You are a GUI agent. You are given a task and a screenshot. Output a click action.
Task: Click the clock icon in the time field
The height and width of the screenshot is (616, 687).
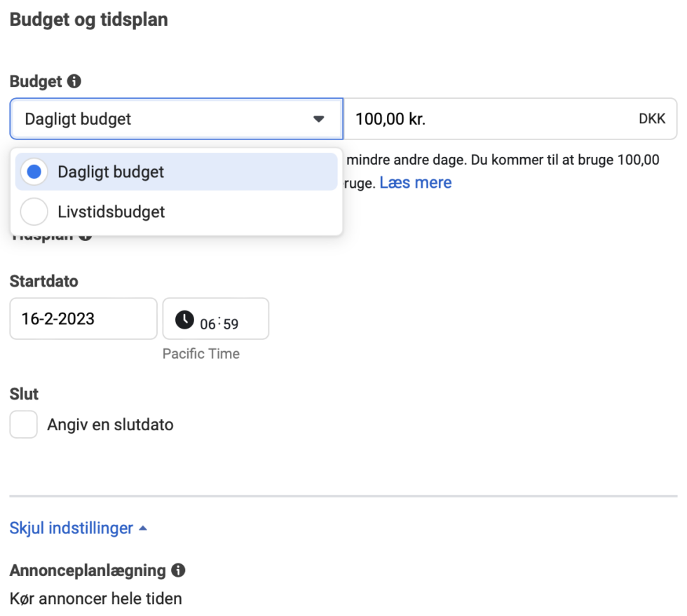pyautogui.click(x=184, y=318)
